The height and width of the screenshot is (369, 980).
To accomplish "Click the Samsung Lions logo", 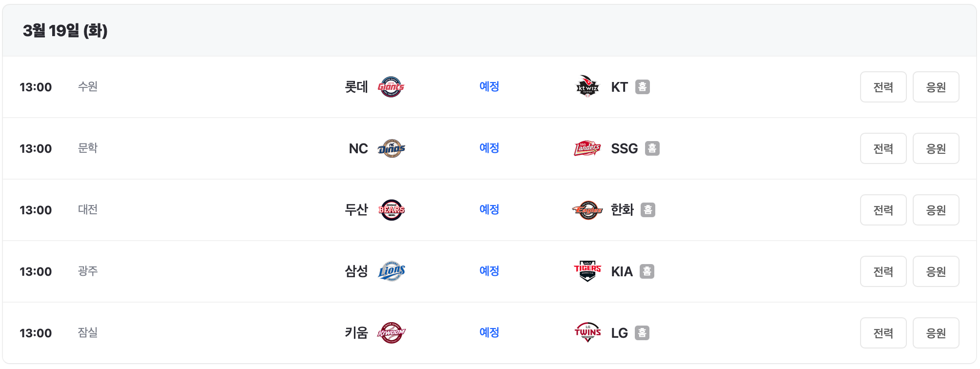I will point(392,271).
